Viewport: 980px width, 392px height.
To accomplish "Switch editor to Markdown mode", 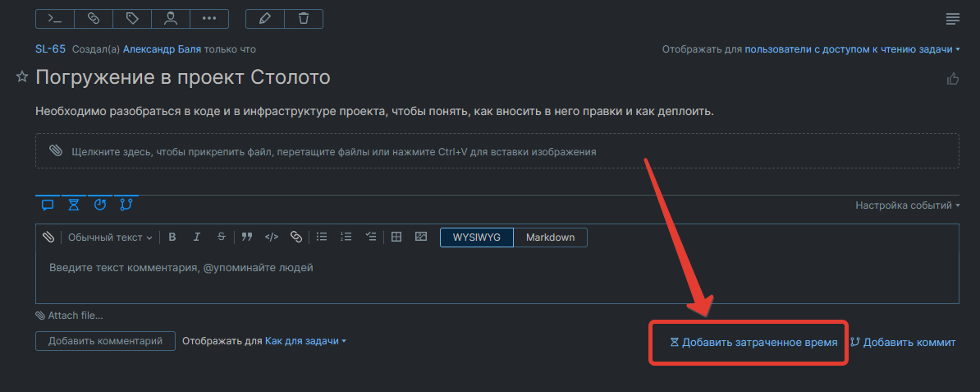I will click(550, 238).
